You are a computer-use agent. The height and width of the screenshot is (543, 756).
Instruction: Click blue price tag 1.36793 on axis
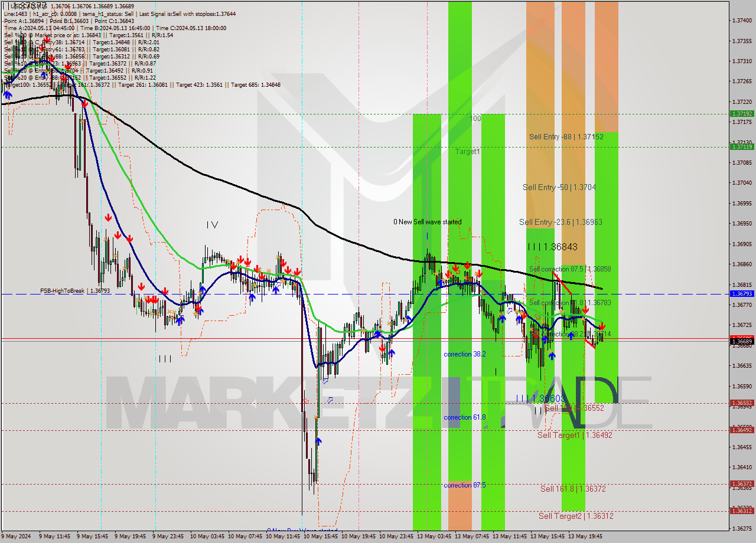click(742, 293)
